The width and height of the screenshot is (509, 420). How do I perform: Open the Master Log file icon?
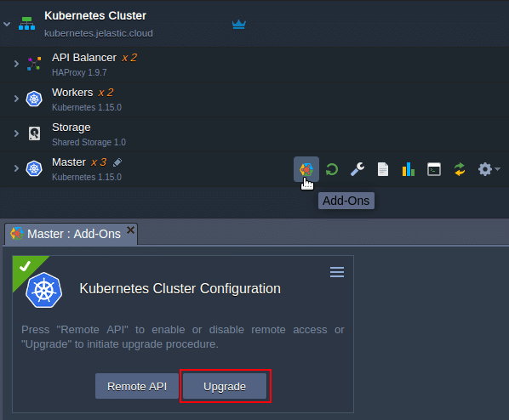(x=383, y=169)
